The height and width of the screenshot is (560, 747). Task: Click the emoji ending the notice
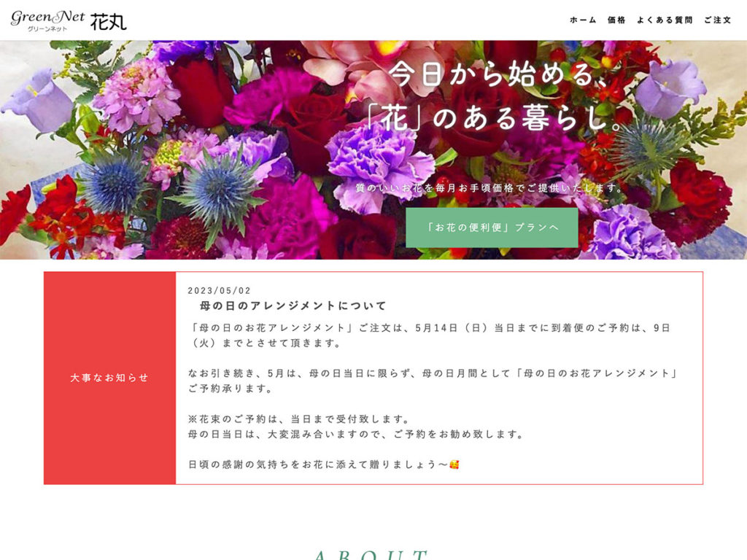pyautogui.click(x=454, y=464)
